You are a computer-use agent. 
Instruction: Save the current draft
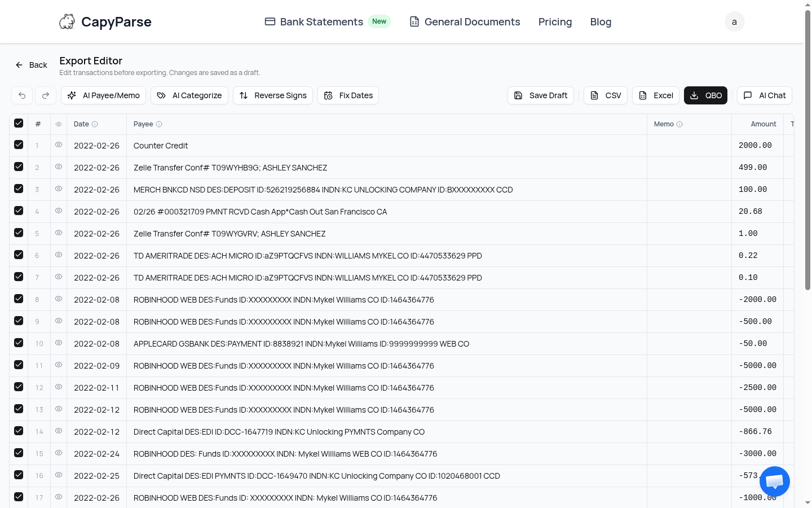(540, 95)
